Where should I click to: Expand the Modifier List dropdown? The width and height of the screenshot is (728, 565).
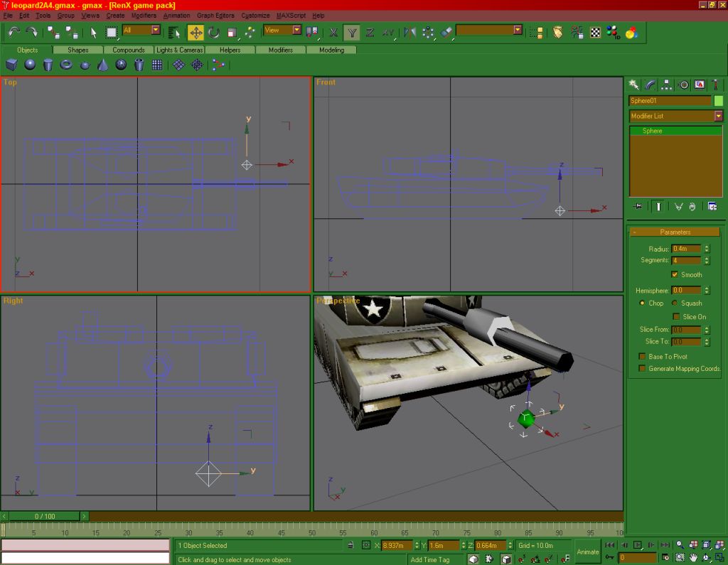click(718, 116)
